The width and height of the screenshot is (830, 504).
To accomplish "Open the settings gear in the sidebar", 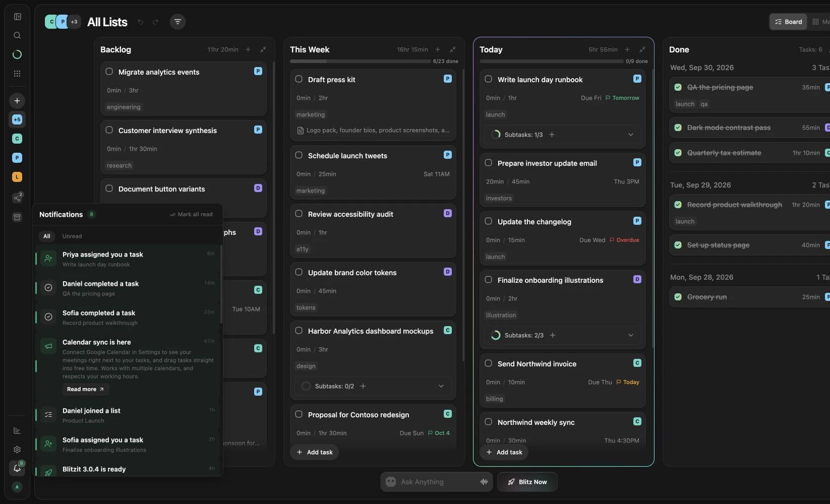I will coord(17,449).
